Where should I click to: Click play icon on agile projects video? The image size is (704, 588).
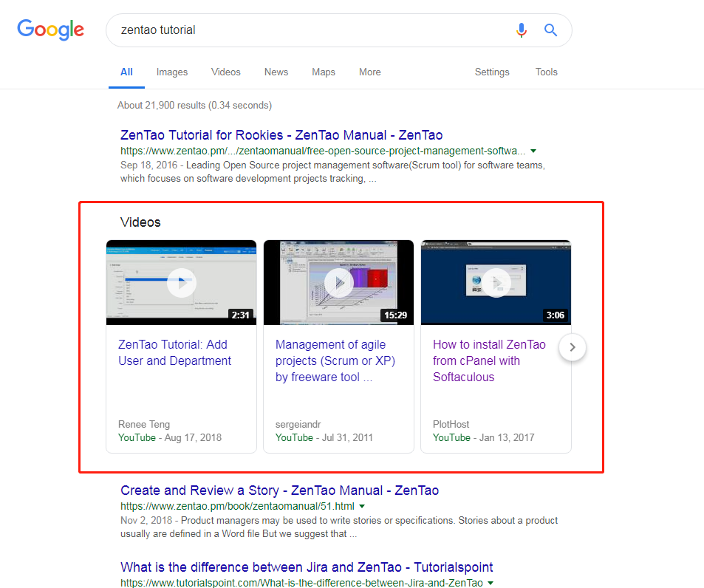click(339, 283)
